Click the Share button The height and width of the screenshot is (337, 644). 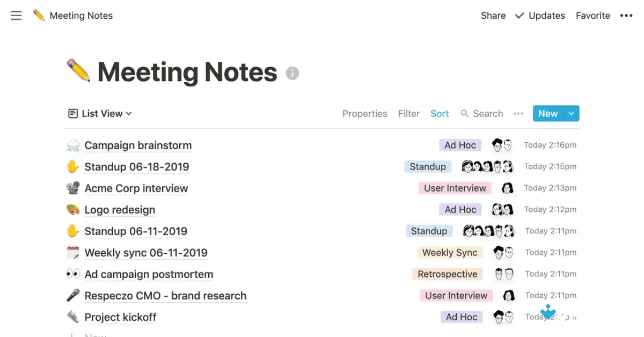(x=493, y=16)
